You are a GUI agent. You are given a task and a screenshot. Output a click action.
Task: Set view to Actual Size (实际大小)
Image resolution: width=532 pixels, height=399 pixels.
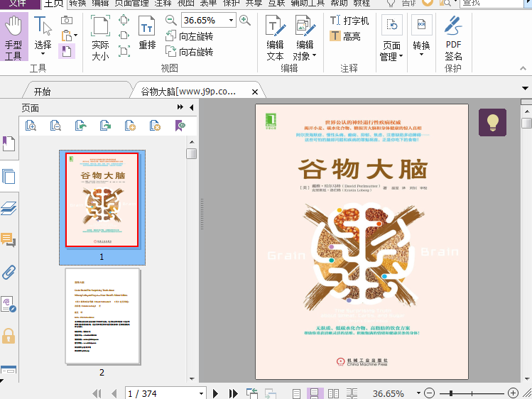[x=100, y=38]
